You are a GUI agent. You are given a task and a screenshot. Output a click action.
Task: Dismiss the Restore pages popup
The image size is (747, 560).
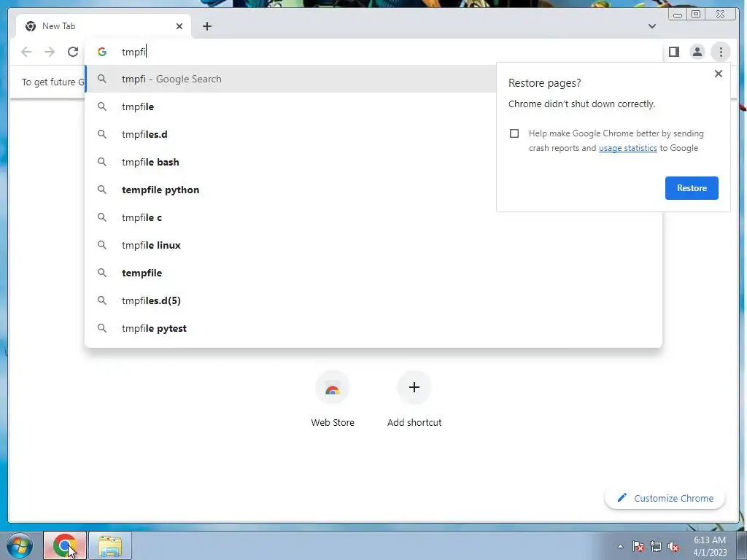tap(719, 74)
